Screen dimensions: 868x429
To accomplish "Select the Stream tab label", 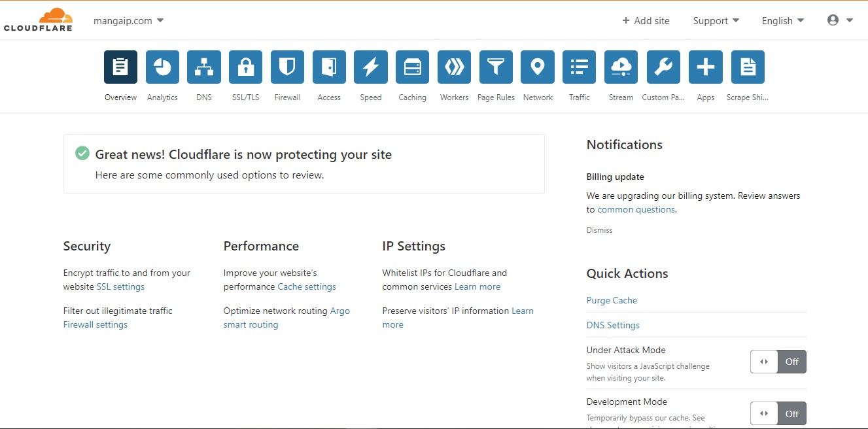I will point(621,97).
